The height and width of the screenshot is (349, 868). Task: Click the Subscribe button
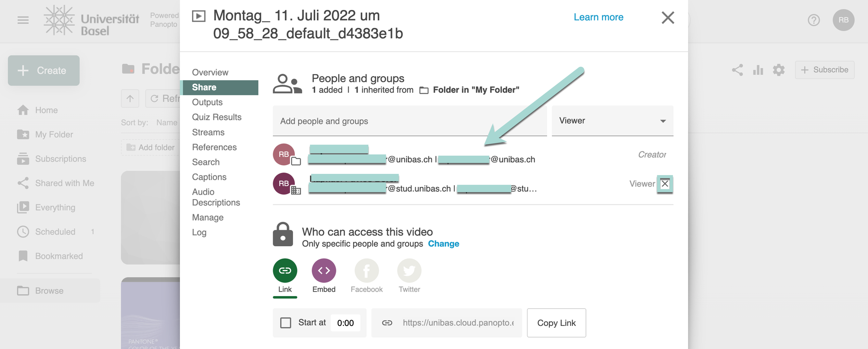coord(825,70)
